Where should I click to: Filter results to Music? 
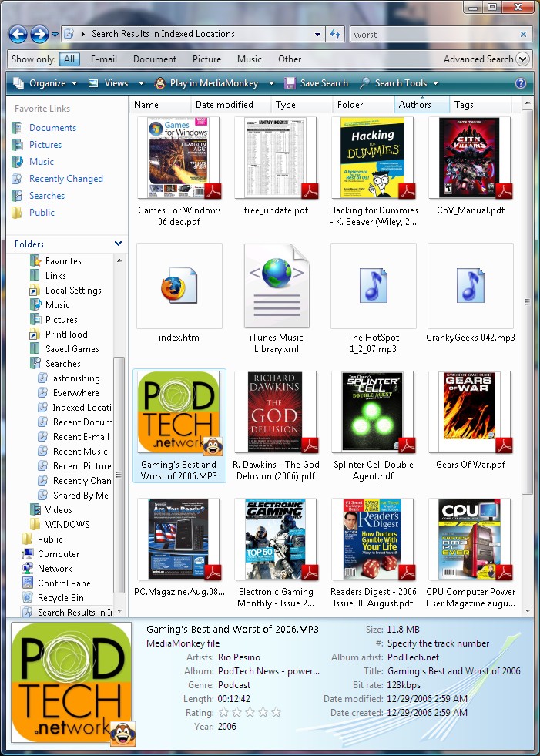point(250,59)
